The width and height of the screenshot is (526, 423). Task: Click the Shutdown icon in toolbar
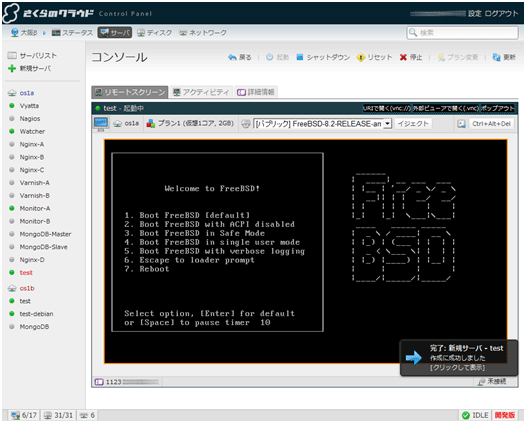(x=300, y=57)
